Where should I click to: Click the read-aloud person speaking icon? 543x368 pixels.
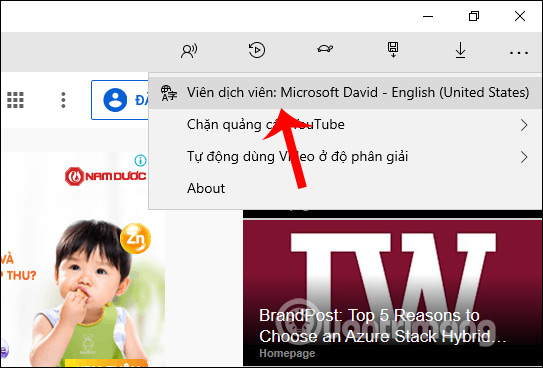coord(189,51)
